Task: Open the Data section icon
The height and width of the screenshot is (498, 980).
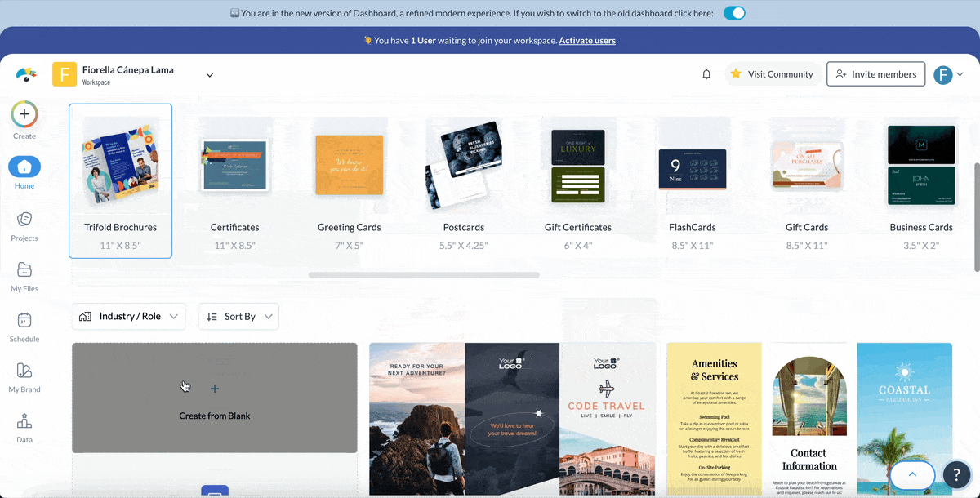Action: (x=24, y=422)
